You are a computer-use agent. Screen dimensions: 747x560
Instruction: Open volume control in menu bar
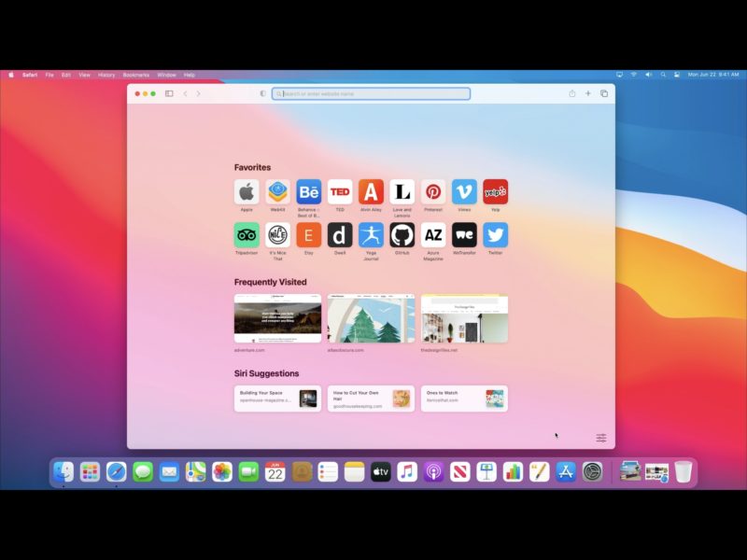point(648,75)
